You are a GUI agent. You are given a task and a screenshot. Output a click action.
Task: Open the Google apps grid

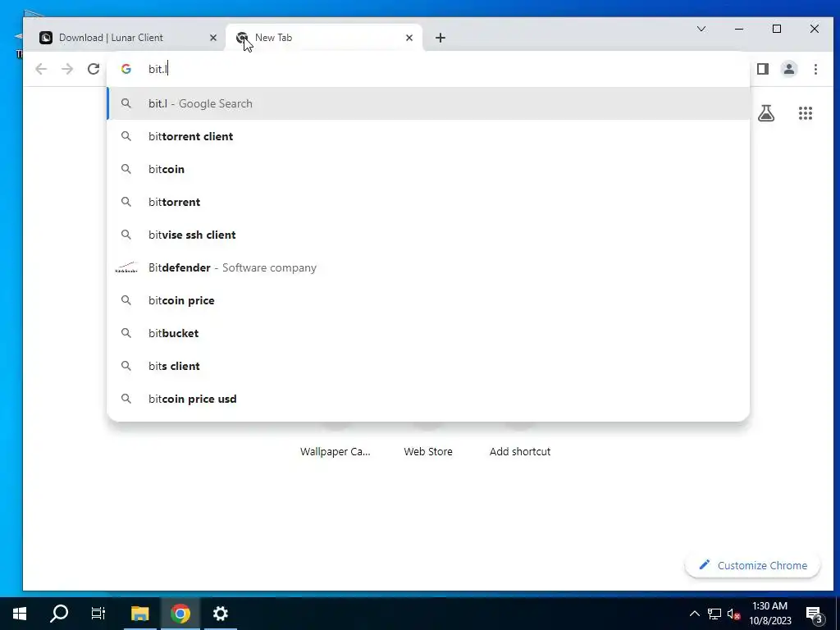tap(806, 113)
